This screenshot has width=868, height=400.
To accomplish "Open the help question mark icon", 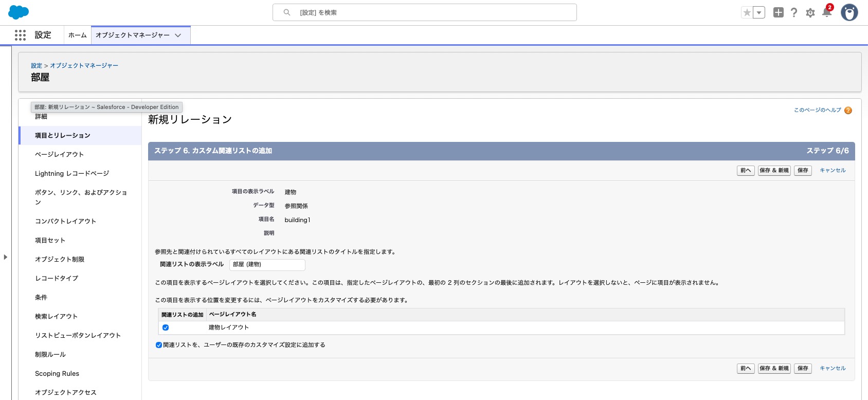I will click(x=794, y=13).
